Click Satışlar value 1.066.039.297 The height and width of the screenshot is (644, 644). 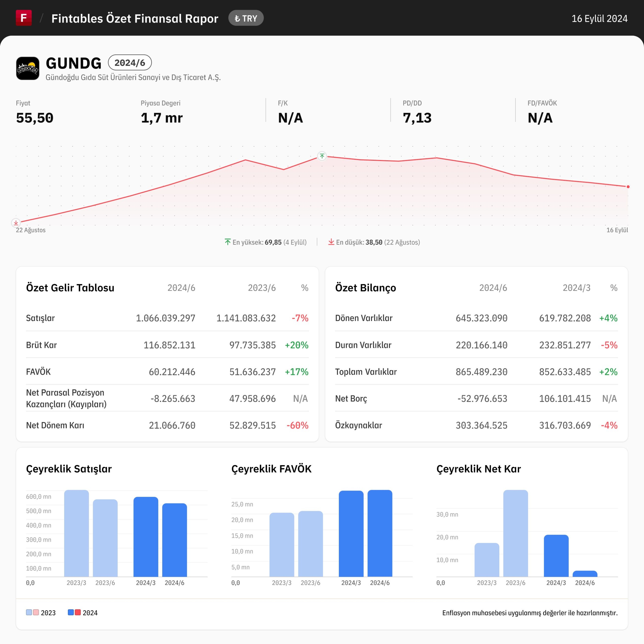[x=166, y=318]
